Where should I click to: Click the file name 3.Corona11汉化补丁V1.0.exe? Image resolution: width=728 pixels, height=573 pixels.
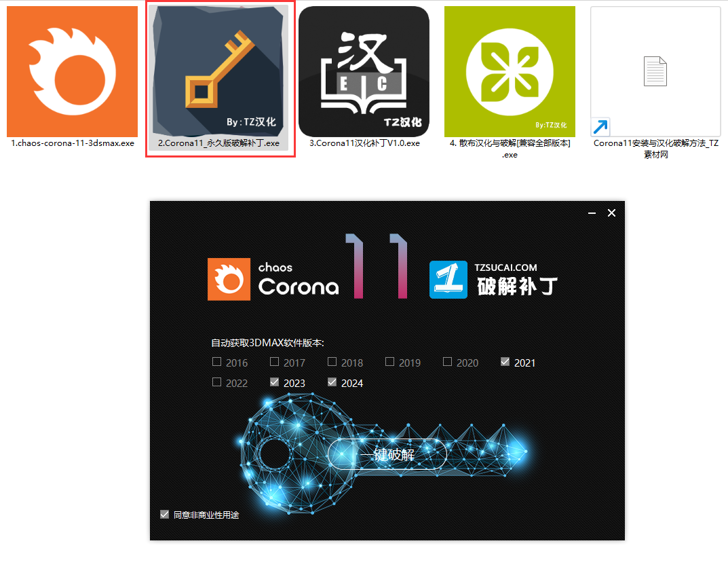[x=364, y=143]
